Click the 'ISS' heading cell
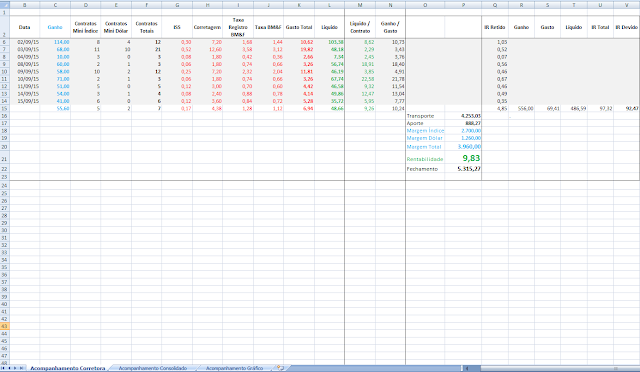Image resolution: width=640 pixels, height=372 pixels. pos(177,27)
